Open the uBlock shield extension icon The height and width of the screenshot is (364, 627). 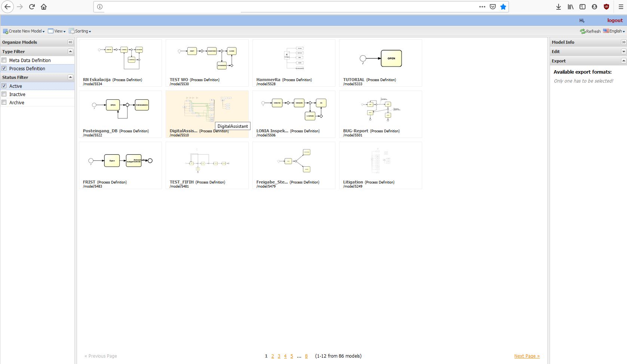606,7
